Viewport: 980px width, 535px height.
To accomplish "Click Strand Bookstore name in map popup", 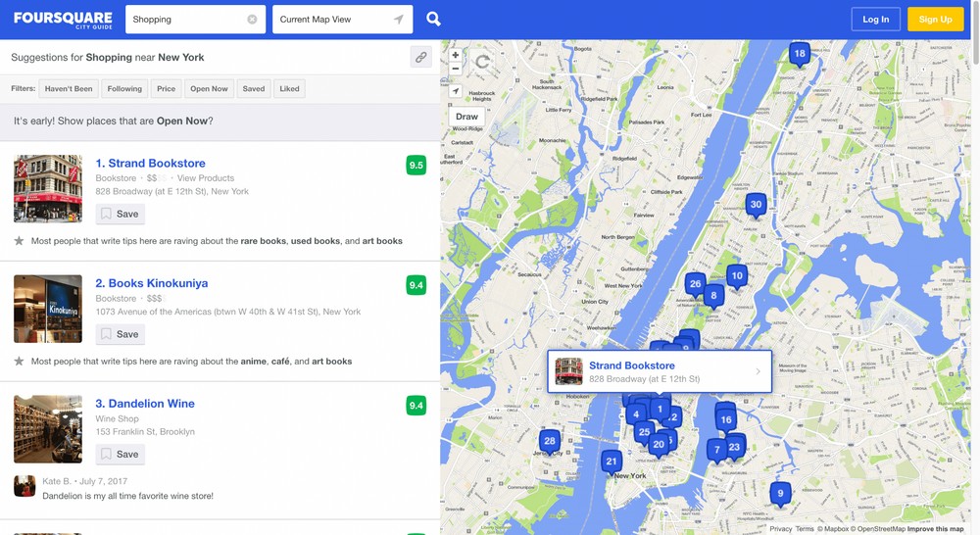I will click(632, 365).
